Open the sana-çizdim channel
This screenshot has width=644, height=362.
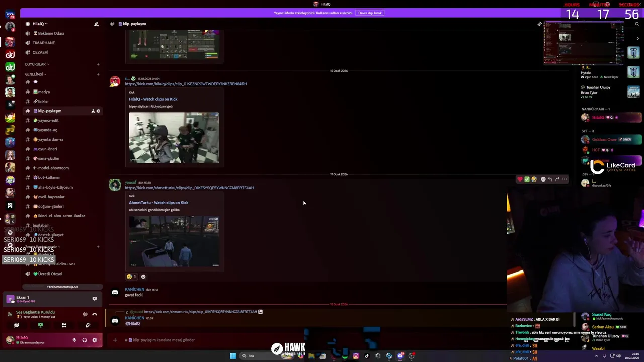49,158
